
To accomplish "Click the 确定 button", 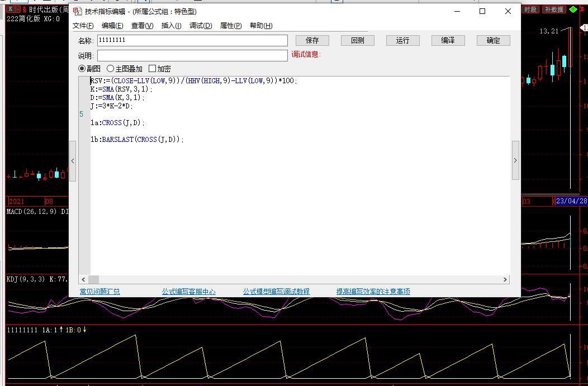I will 494,40.
